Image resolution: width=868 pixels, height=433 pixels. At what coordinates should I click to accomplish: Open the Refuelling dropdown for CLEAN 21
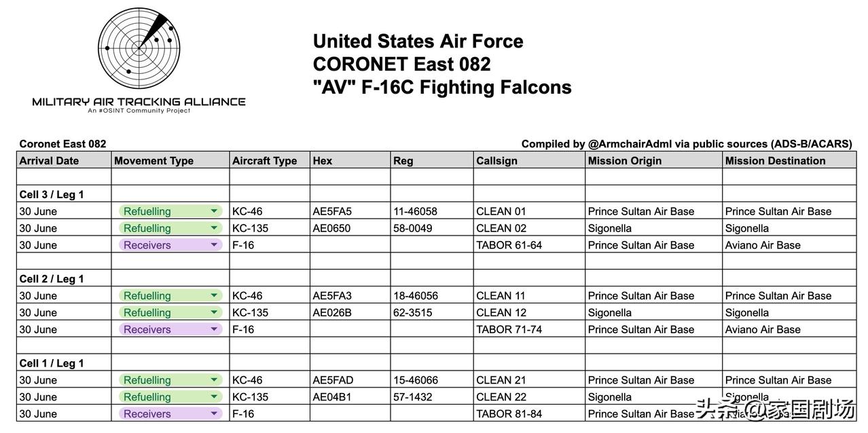tap(170, 380)
